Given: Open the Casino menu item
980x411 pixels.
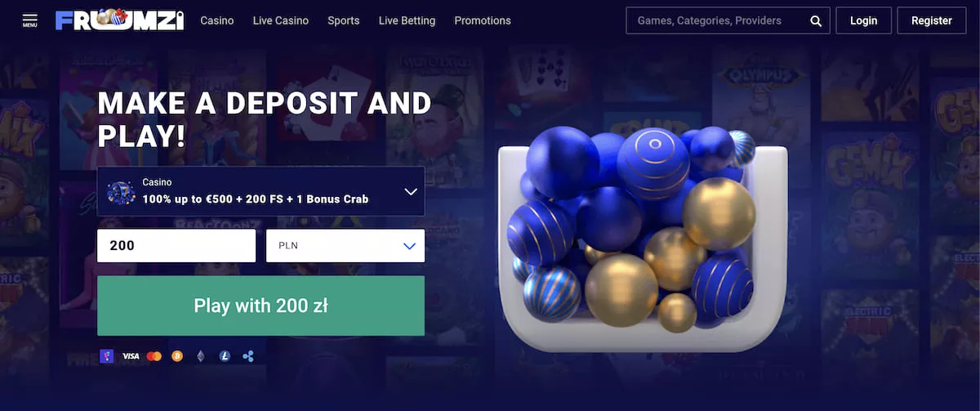Looking at the screenshot, I should [217, 20].
